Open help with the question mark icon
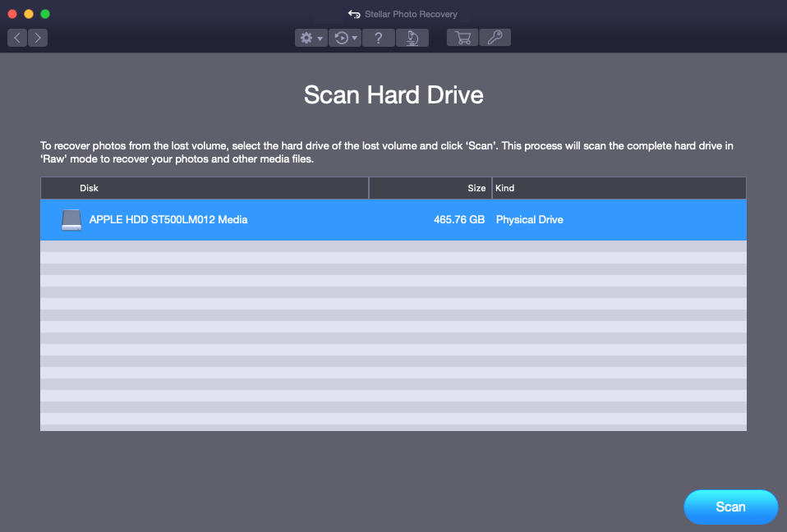 tap(379, 38)
